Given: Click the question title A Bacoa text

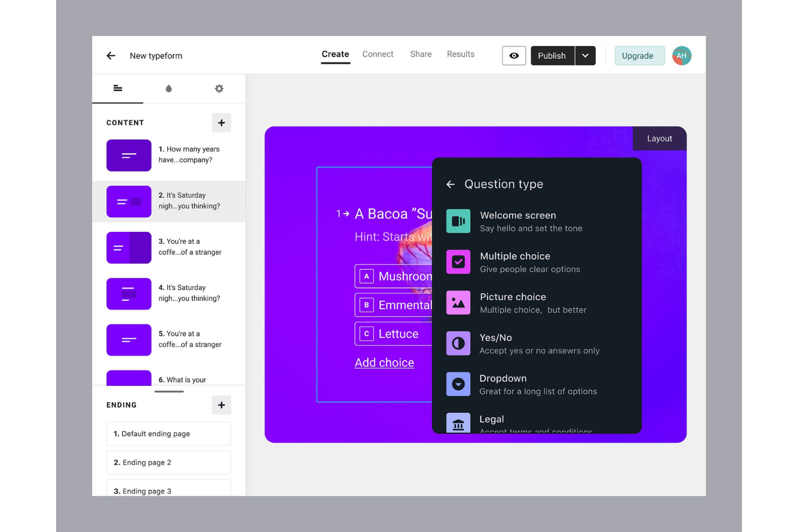Looking at the screenshot, I should coord(394,214).
